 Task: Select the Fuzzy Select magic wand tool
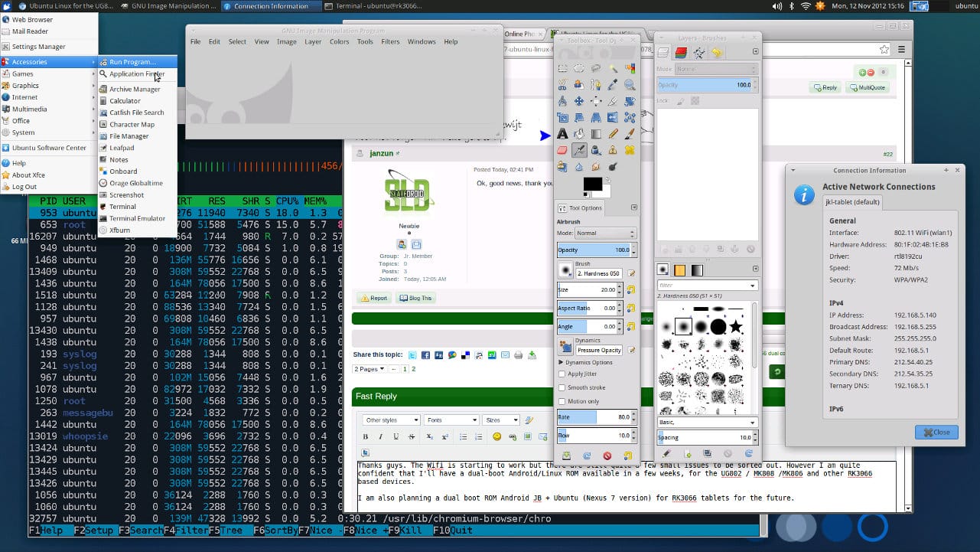point(613,68)
